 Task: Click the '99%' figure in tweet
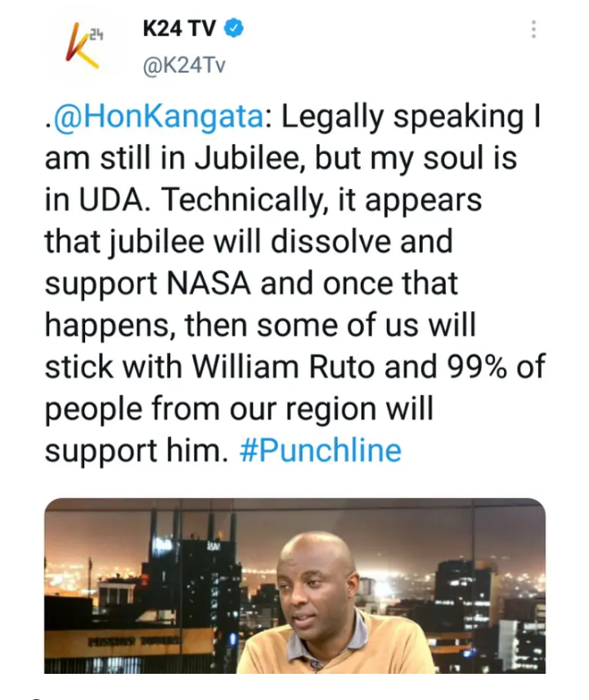476,367
